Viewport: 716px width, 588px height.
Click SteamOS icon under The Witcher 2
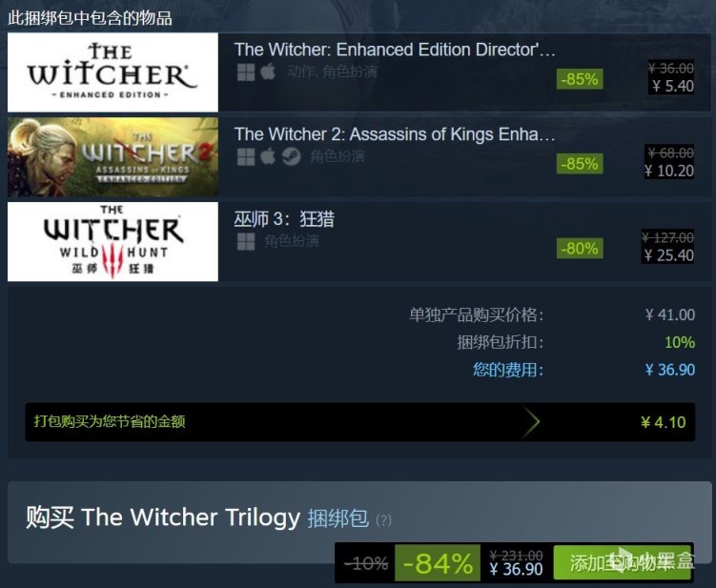pos(292,157)
